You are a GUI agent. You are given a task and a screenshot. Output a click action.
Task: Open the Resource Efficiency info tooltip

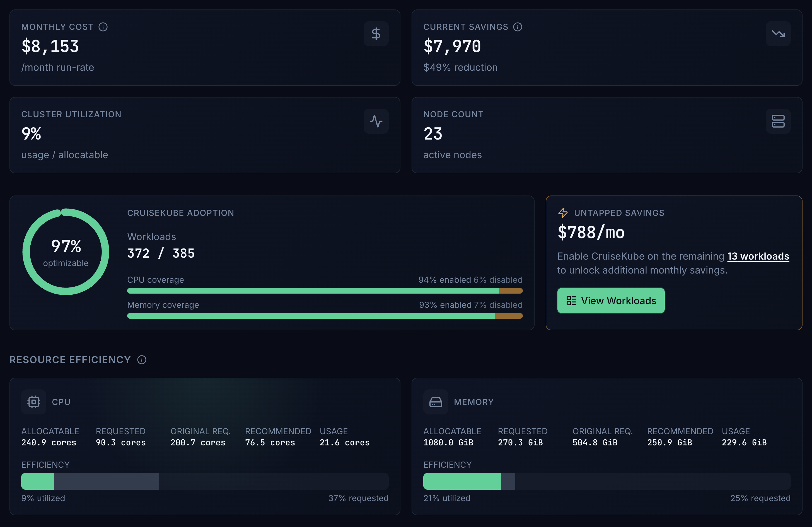coord(142,360)
